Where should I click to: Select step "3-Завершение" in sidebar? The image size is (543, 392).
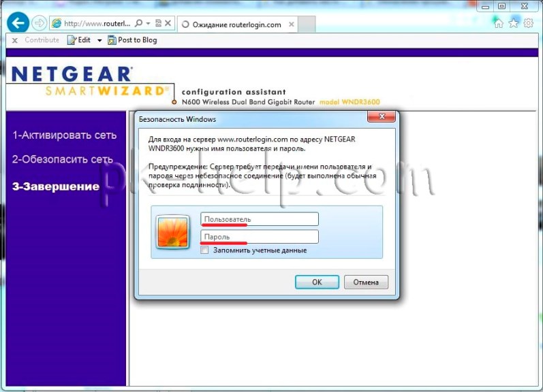point(56,186)
